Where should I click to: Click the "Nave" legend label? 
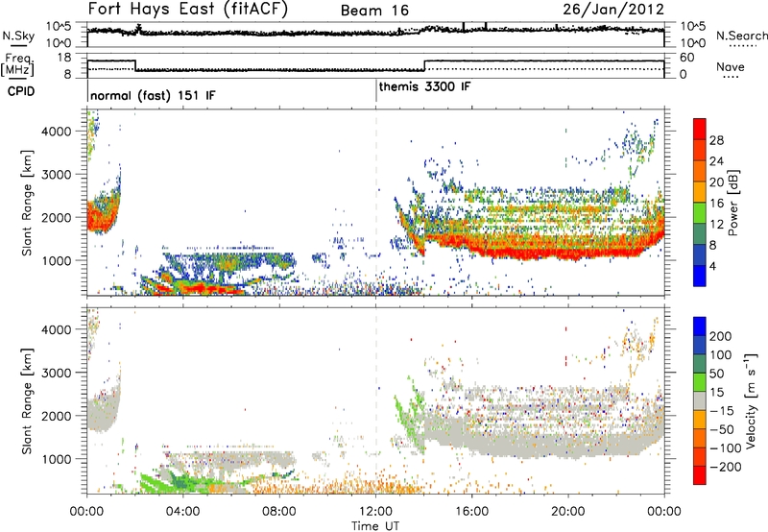pyautogui.click(x=731, y=66)
